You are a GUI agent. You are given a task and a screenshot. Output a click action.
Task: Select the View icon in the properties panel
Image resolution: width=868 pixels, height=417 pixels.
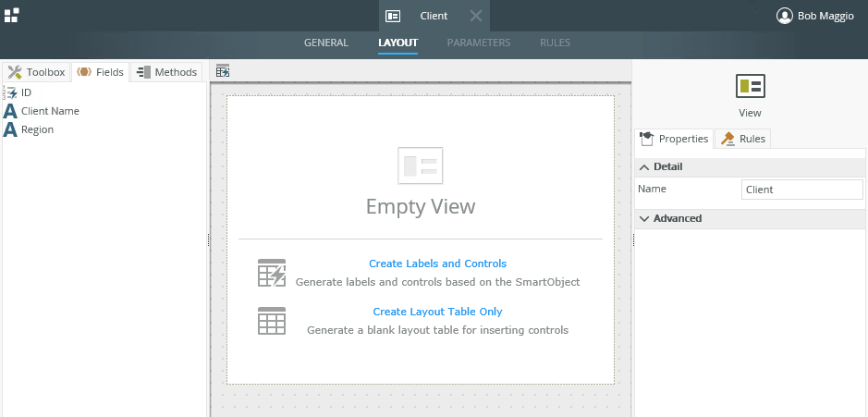pyautogui.click(x=750, y=87)
